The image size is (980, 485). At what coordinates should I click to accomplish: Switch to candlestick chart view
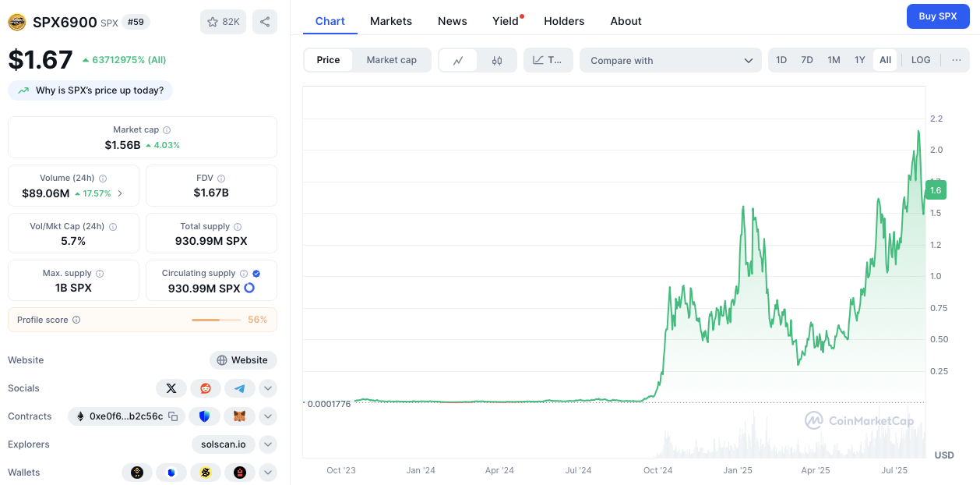coord(497,60)
